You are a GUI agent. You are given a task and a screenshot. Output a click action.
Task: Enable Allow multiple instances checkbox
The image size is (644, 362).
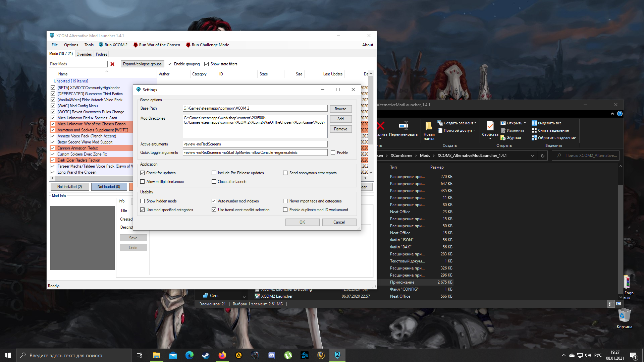143,182
